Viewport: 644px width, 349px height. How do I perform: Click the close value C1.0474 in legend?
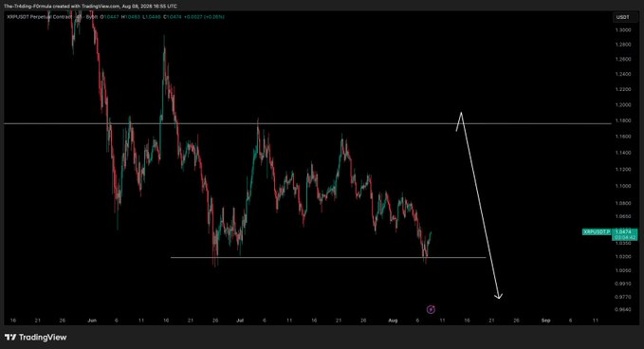(173, 17)
